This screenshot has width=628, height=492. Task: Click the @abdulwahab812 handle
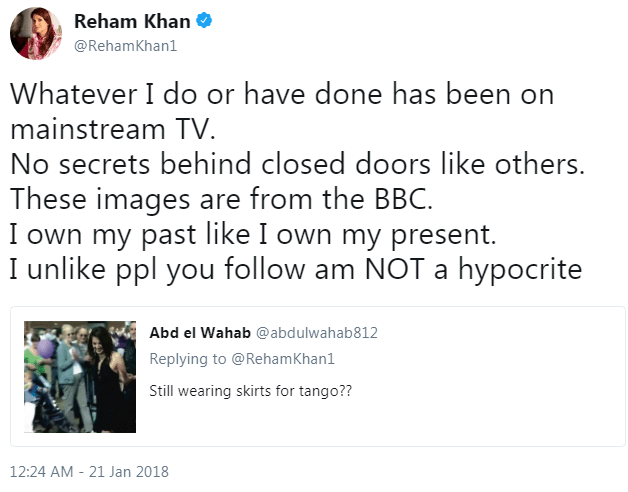317,333
